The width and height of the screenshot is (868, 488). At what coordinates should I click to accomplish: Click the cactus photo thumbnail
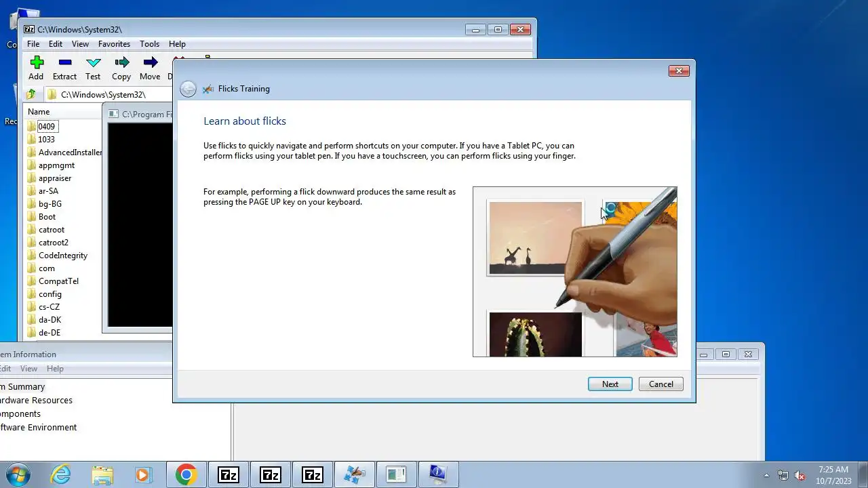(535, 334)
